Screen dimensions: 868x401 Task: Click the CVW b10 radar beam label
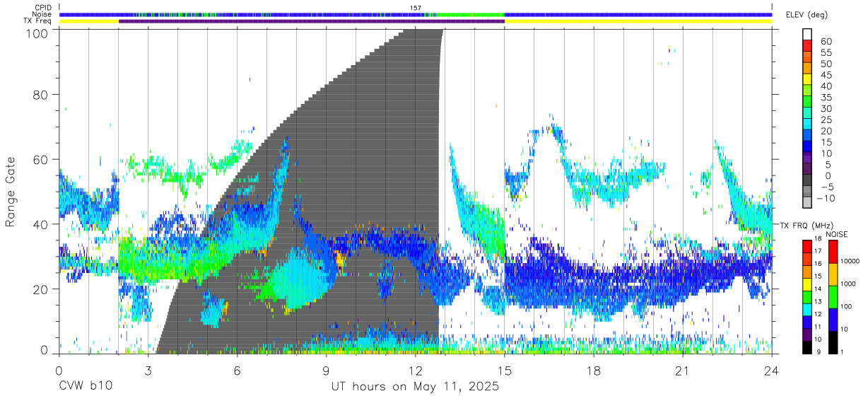pyautogui.click(x=85, y=387)
